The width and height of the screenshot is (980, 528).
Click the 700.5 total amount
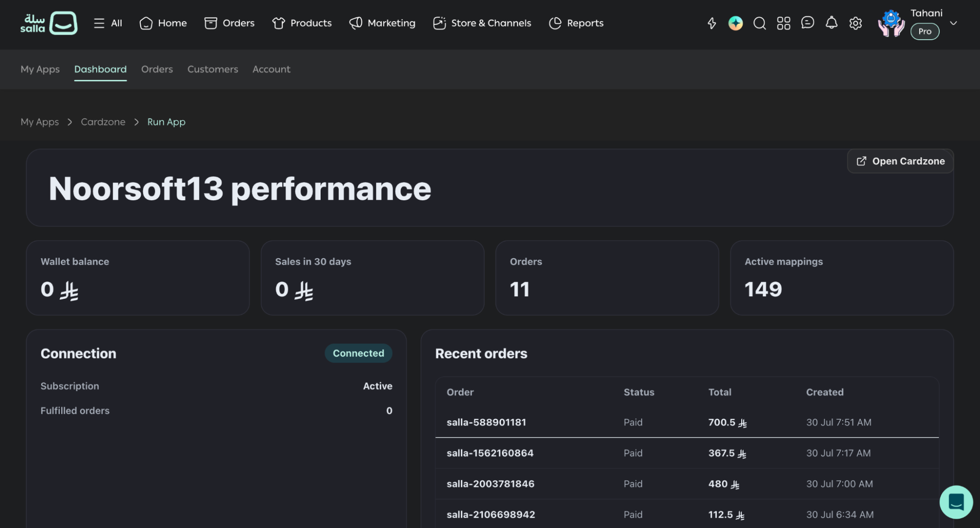728,422
